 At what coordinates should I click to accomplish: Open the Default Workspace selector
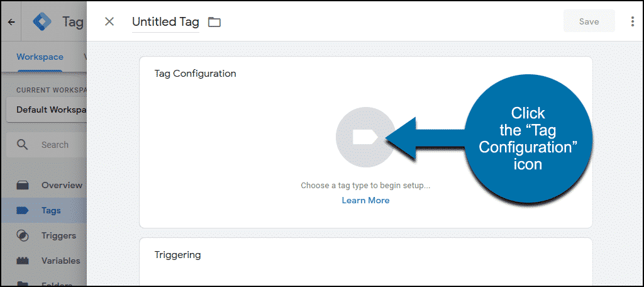click(47, 110)
